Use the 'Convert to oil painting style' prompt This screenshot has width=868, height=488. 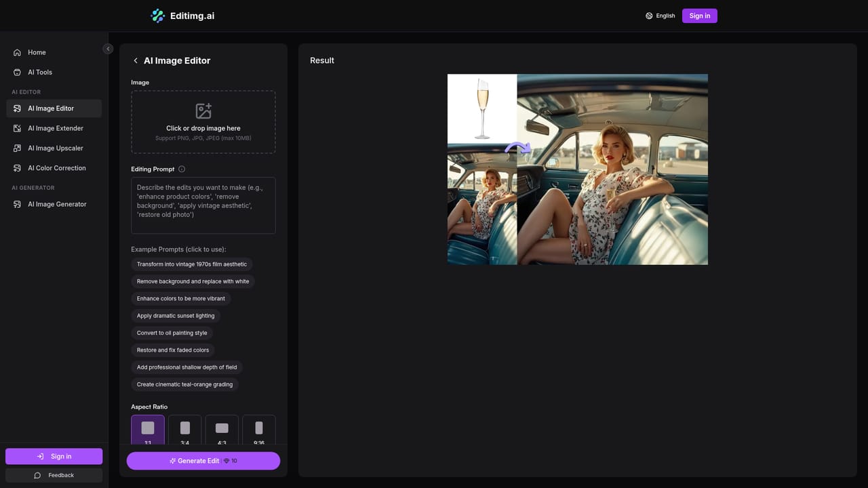pos(172,333)
